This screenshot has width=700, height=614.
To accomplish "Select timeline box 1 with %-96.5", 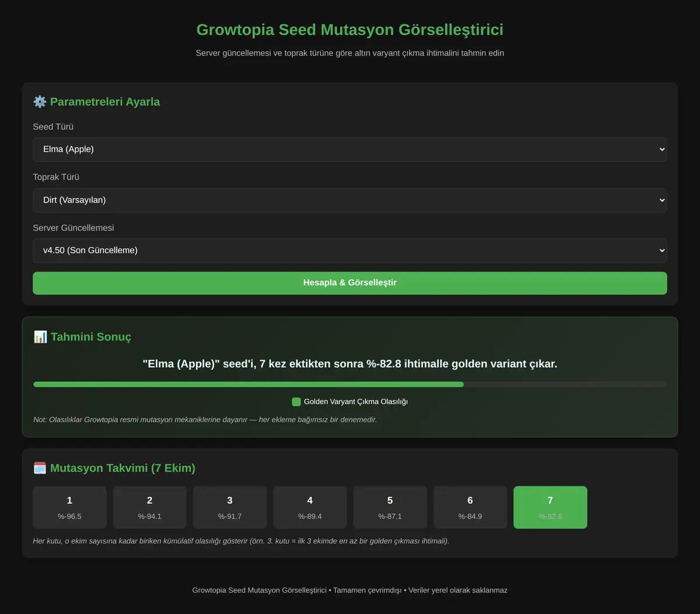I will tap(69, 507).
